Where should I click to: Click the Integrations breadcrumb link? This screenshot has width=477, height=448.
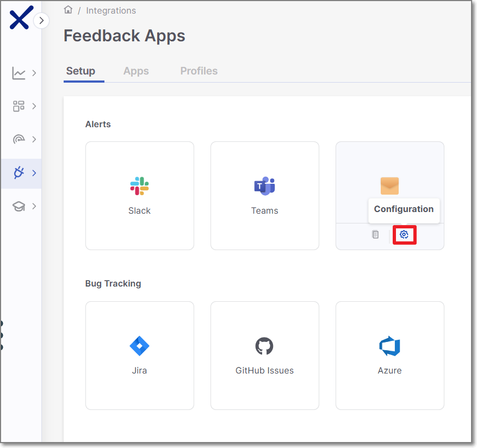click(111, 10)
